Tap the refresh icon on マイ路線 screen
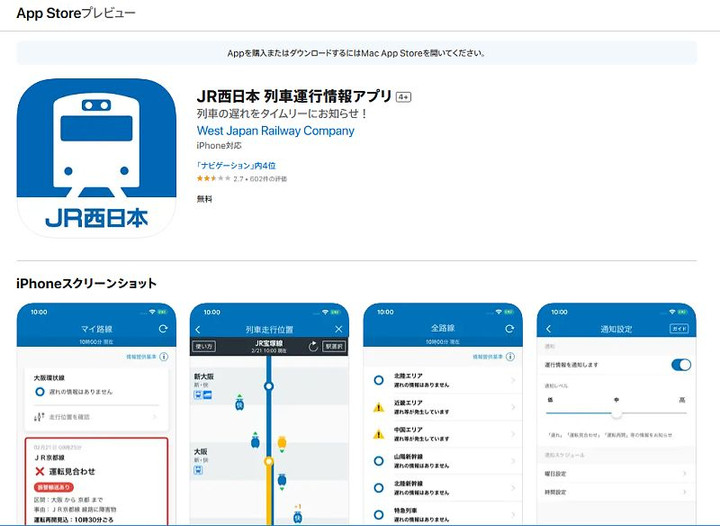720x526 pixels. coord(162,329)
